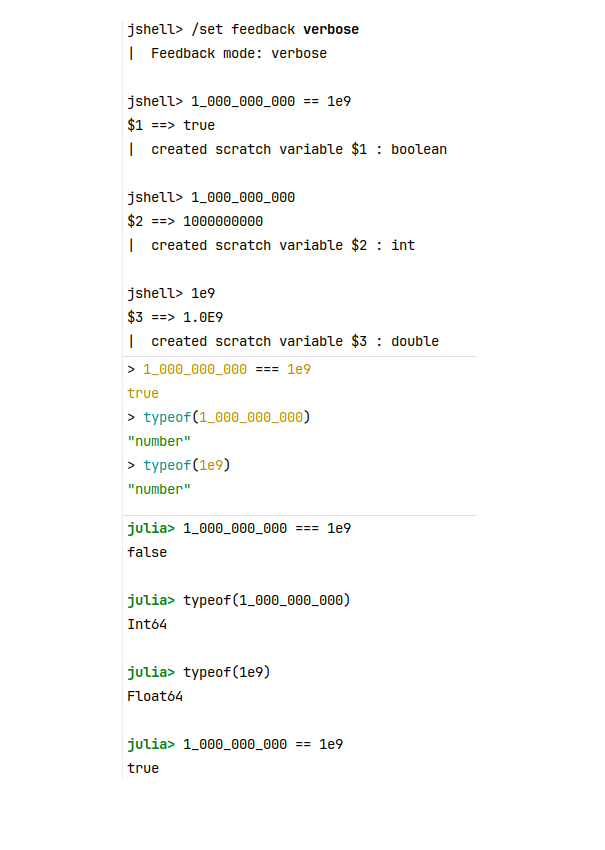
Task: Click the first "number" output
Action: pos(159,441)
